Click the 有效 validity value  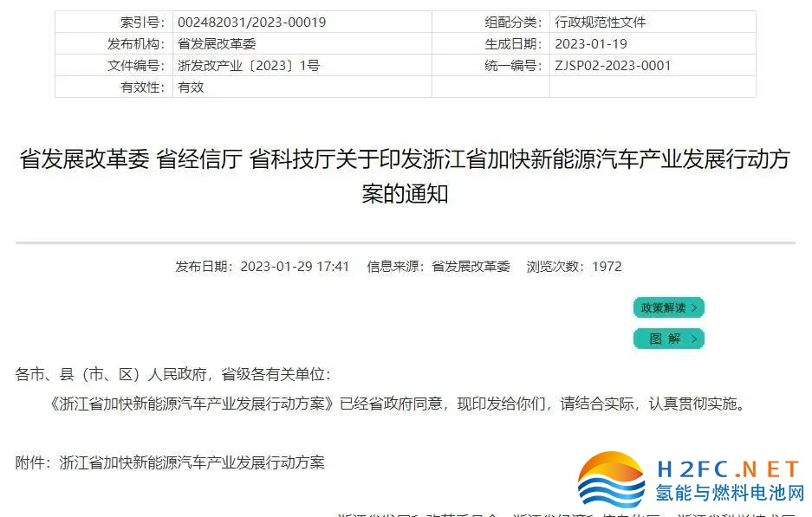(x=191, y=87)
